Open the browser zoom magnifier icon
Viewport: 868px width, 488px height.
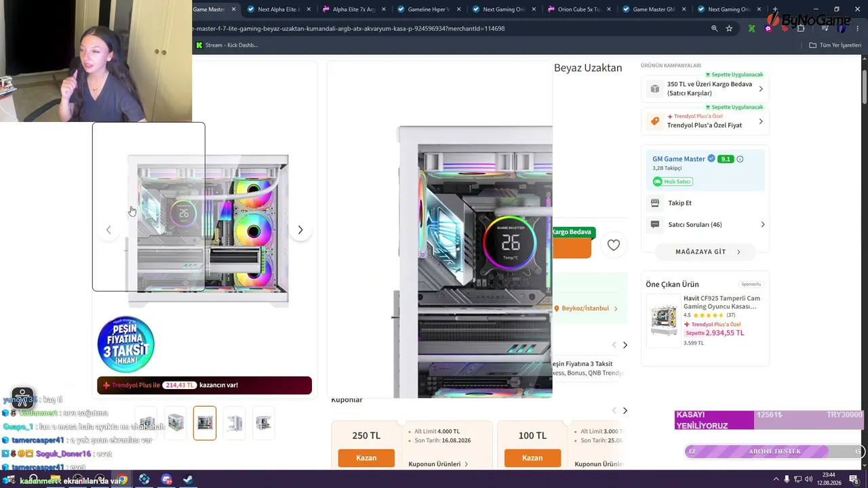pyautogui.click(x=714, y=28)
